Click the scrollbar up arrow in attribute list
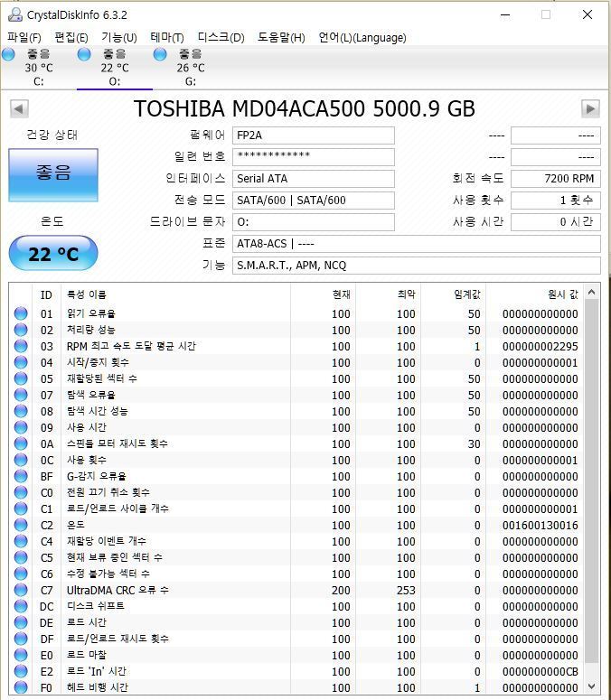Viewport: 611px width, 700px height. pos(592,293)
